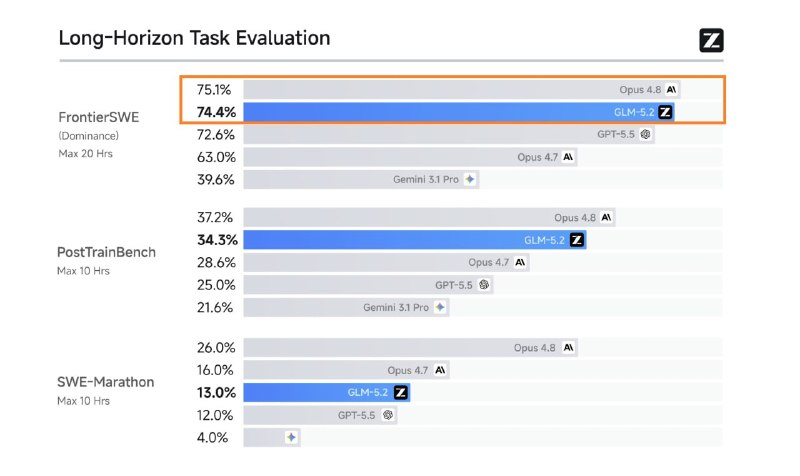Click the OpenAI icon on SWE-Marathon GPT-5.5 bar
This screenshot has width=800, height=476.
[x=388, y=415]
